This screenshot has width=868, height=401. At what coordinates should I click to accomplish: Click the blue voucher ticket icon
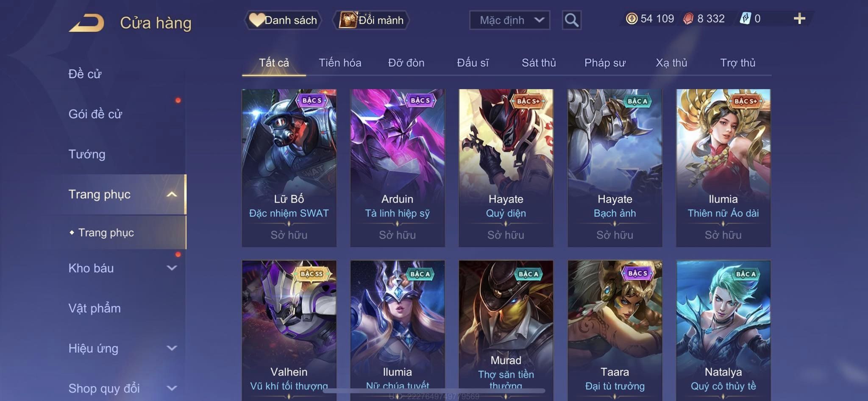pyautogui.click(x=745, y=19)
